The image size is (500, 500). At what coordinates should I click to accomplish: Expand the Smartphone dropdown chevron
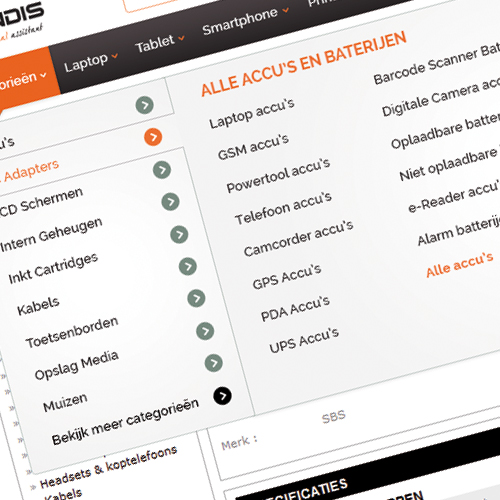click(x=285, y=10)
